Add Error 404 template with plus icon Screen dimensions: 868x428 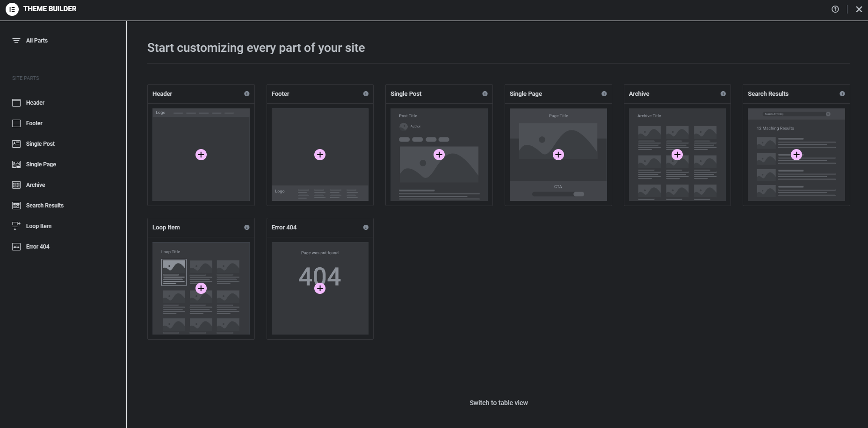pos(320,288)
